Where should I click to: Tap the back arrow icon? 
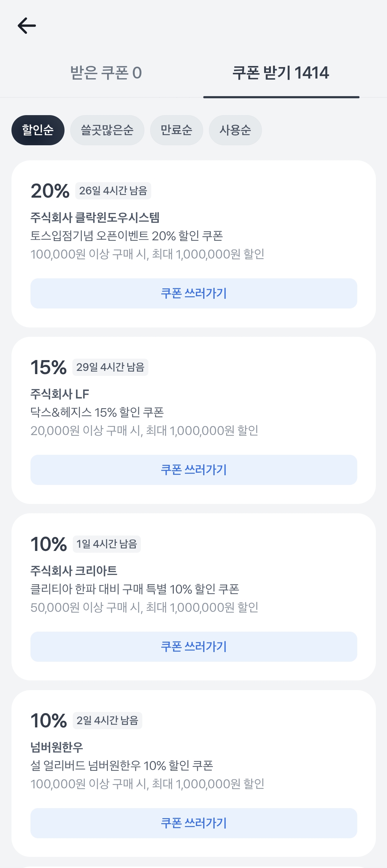coord(27,26)
